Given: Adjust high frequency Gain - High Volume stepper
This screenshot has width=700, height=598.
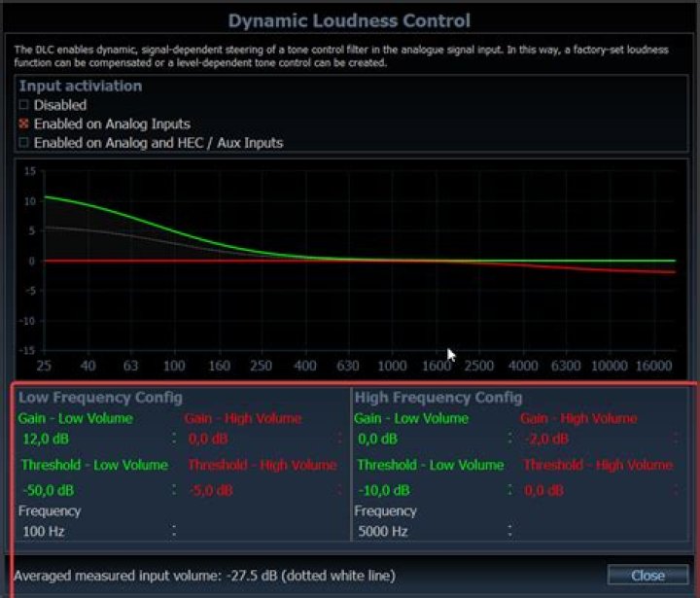Looking at the screenshot, I should tap(676, 439).
